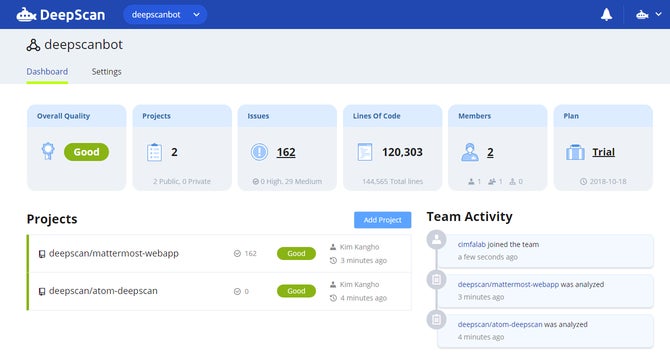
Task: Click the '0 High, 29 Medium' text
Action: coord(291,181)
